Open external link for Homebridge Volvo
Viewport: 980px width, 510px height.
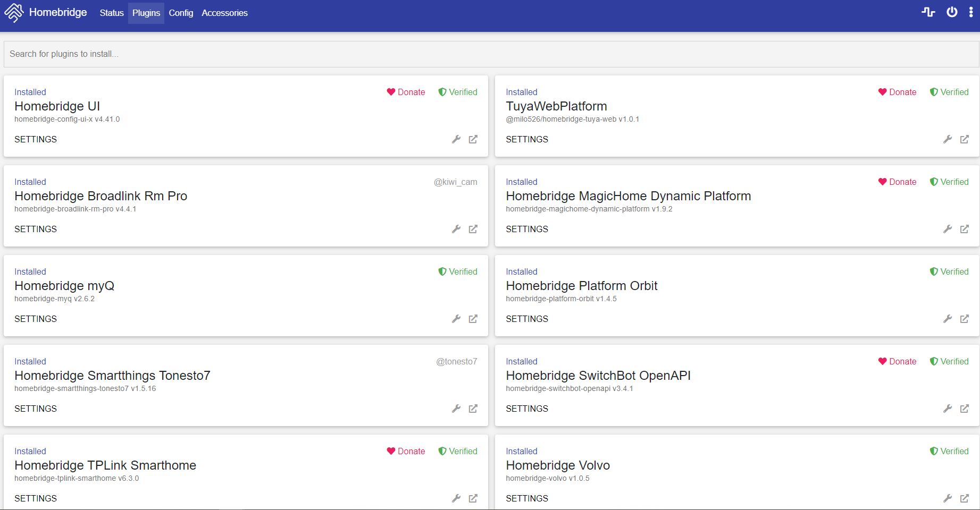[x=965, y=498]
